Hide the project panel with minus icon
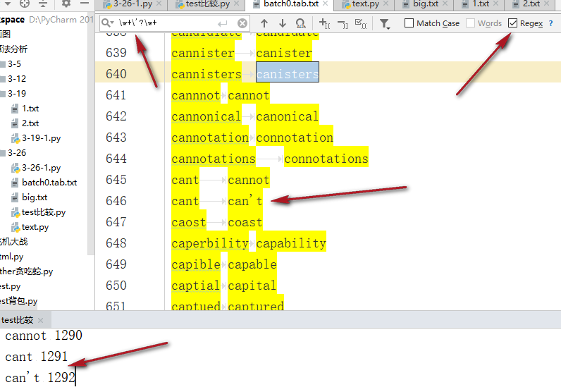561x392 pixels. [85, 4]
